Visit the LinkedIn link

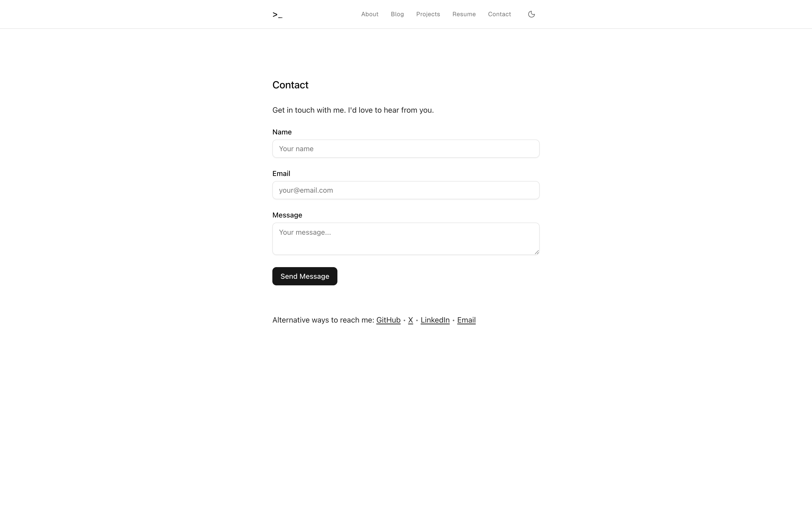435,320
